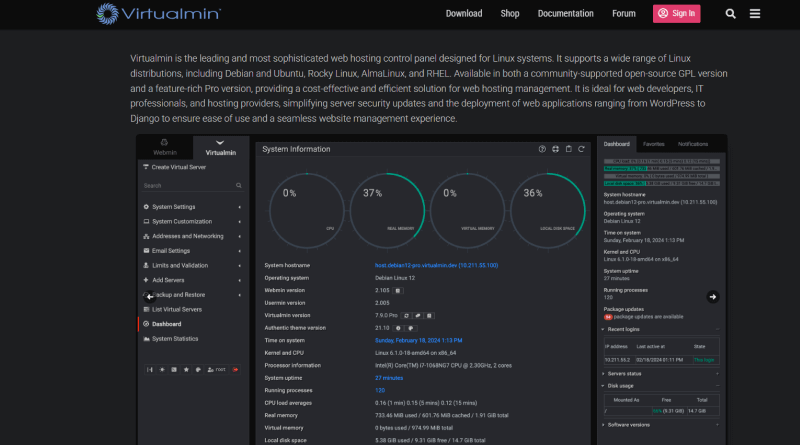
Task: Click the terminal icon in sidebar footer
Action: click(174, 369)
